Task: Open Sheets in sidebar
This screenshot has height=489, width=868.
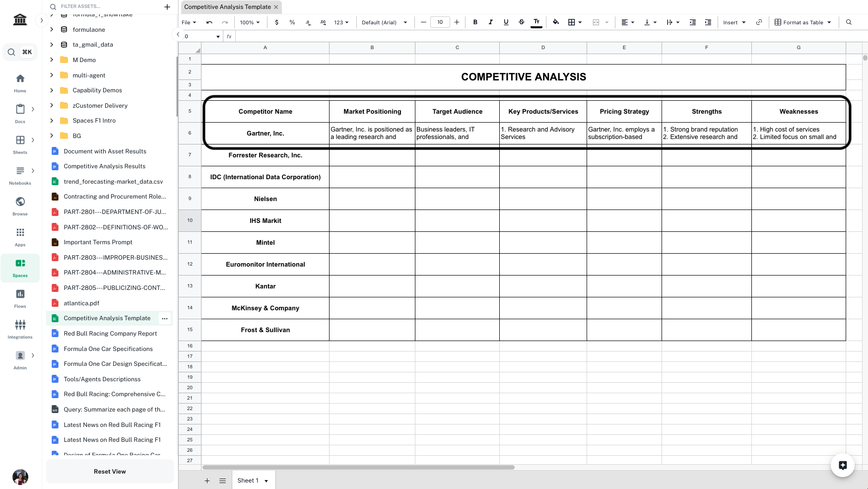Action: click(x=20, y=144)
